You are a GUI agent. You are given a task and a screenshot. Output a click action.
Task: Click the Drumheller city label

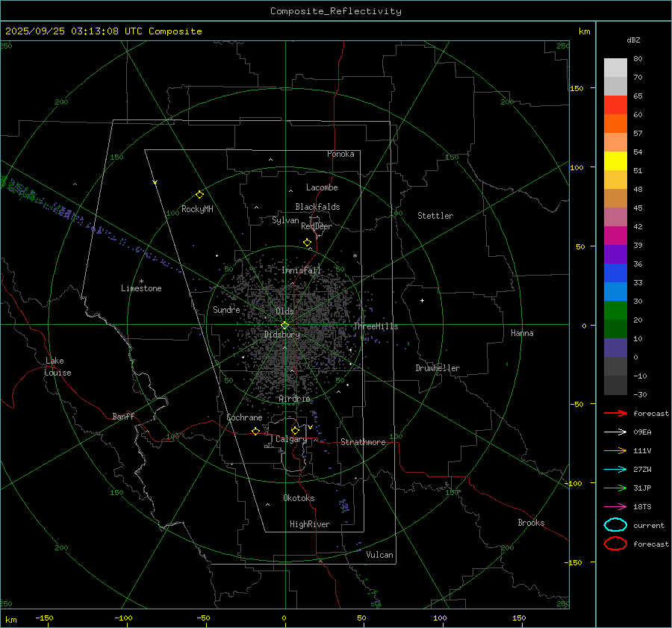pyautogui.click(x=438, y=368)
